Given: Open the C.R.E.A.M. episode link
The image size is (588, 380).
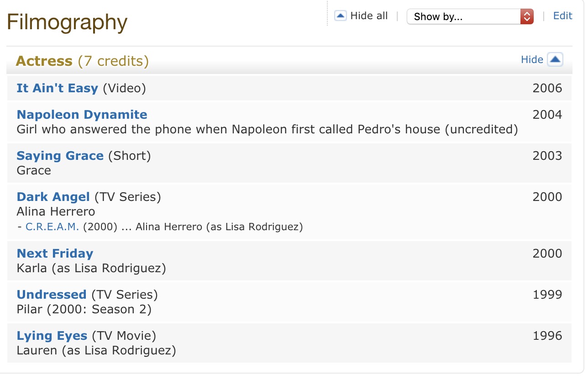Looking at the screenshot, I should pos(52,227).
